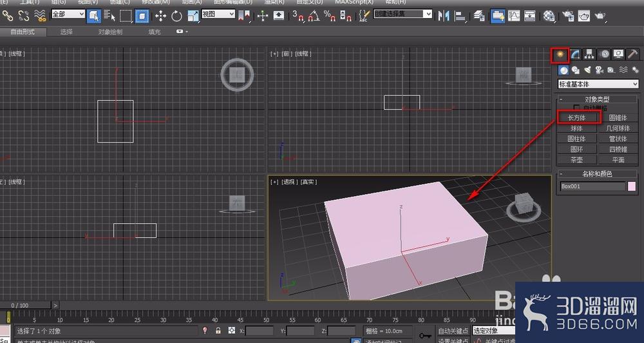This screenshot has height=343, width=644.
Task: Open the Utilities hammer panel tab
Action: pos(632,55)
